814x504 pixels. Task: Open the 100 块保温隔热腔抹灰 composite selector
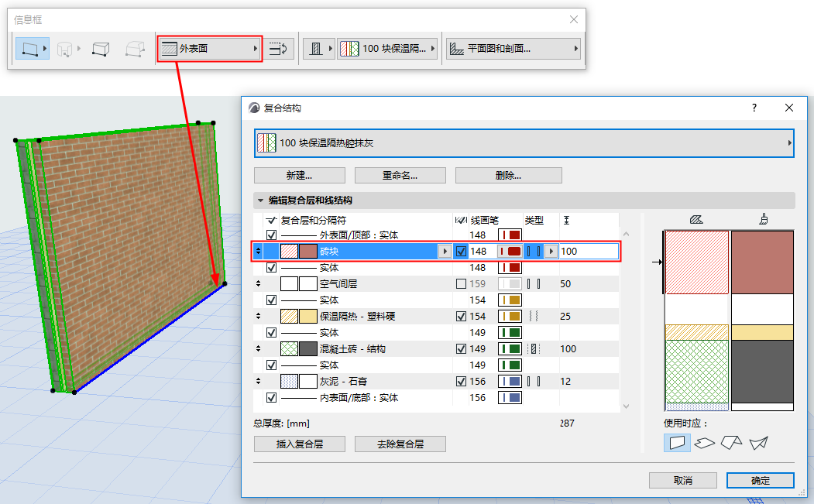click(x=524, y=142)
